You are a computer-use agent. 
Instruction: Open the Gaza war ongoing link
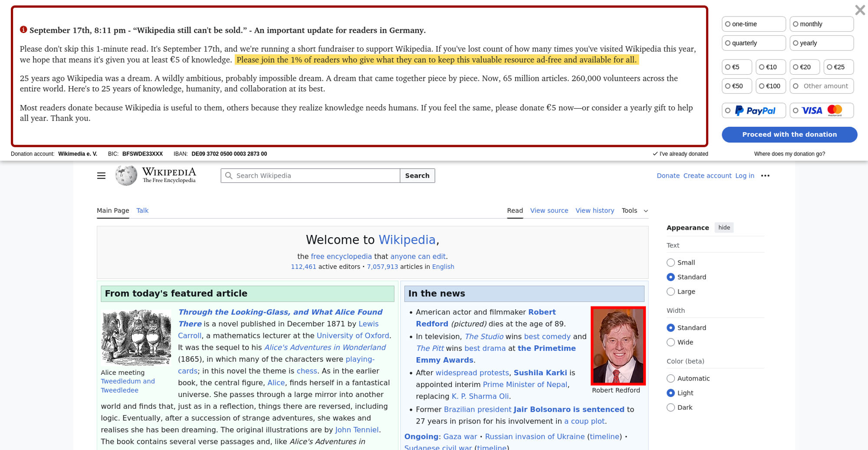click(460, 437)
